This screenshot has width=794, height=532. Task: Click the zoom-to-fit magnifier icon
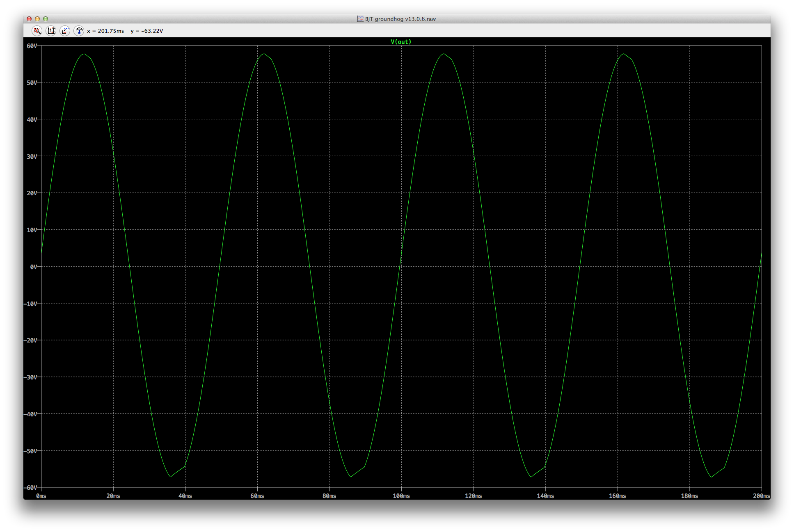pos(37,31)
